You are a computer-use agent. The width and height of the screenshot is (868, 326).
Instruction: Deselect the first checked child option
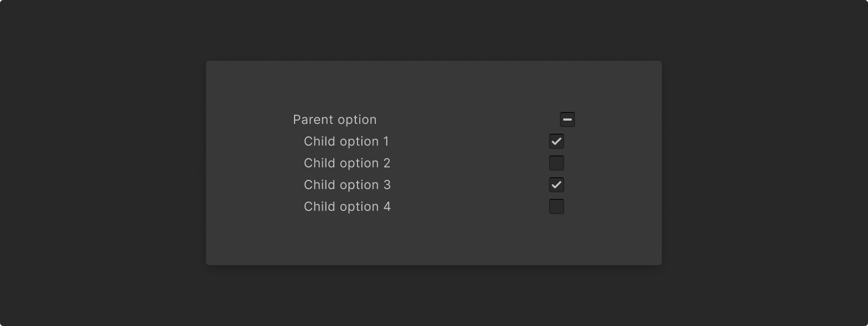557,141
